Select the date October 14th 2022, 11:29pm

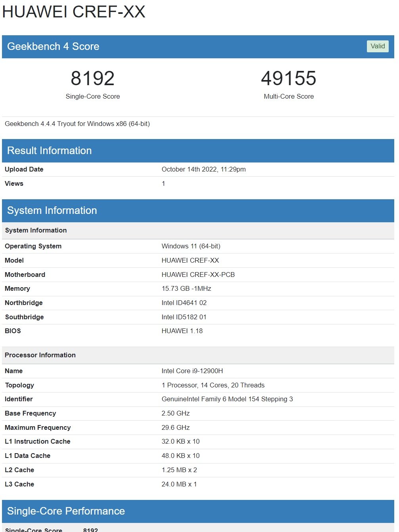point(204,169)
